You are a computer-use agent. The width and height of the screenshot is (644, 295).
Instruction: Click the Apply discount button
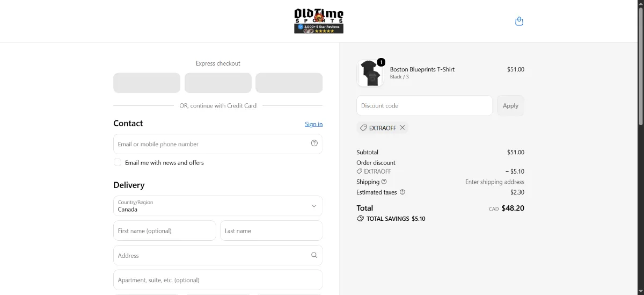coord(510,105)
